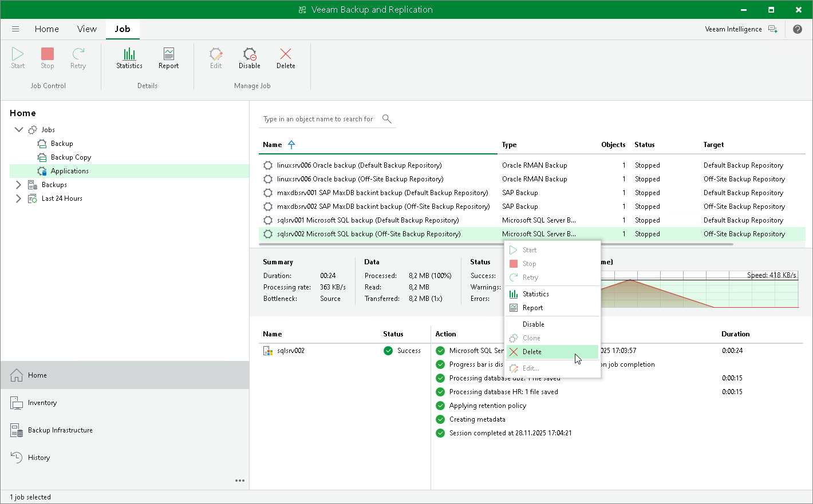Click the search magnifier icon

(387, 119)
